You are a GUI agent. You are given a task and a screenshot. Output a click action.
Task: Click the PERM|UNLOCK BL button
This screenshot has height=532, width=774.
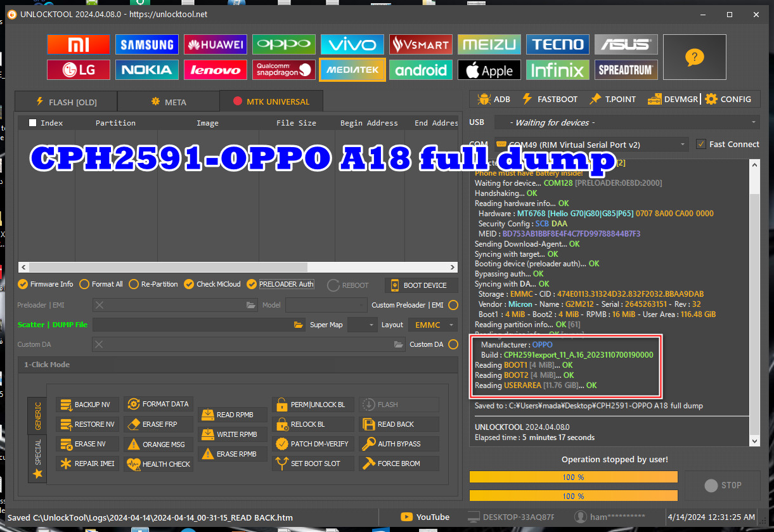pos(313,405)
